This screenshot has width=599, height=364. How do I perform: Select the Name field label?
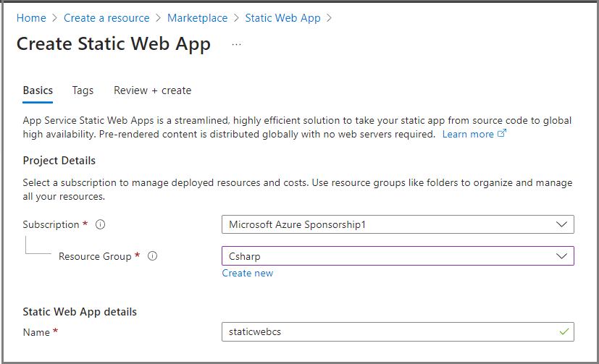pos(36,332)
